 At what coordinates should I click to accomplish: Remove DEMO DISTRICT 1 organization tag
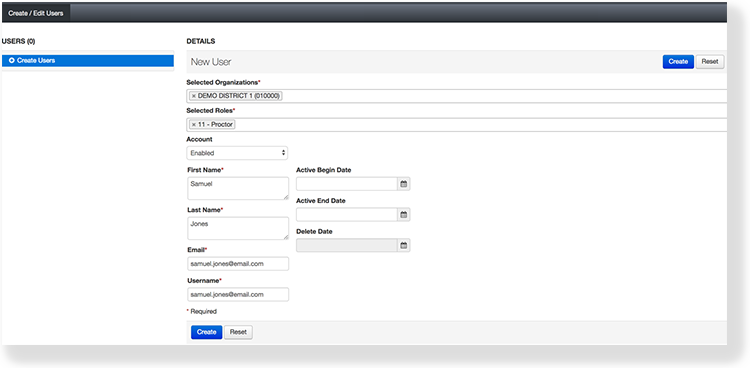193,96
